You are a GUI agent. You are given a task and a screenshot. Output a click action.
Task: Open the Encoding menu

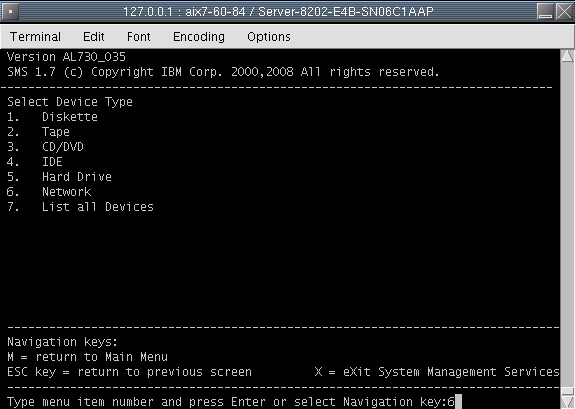click(199, 37)
